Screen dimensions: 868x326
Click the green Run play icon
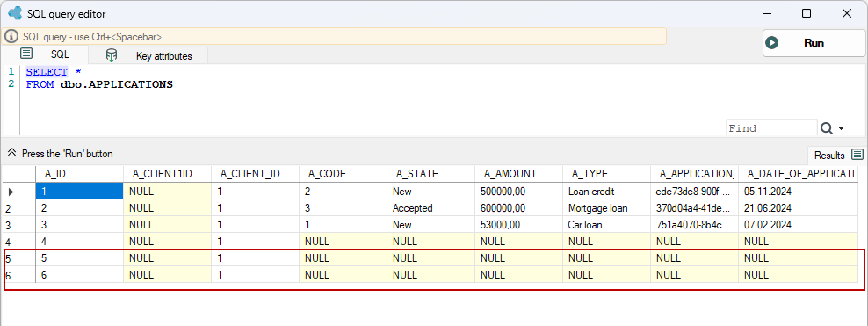771,43
